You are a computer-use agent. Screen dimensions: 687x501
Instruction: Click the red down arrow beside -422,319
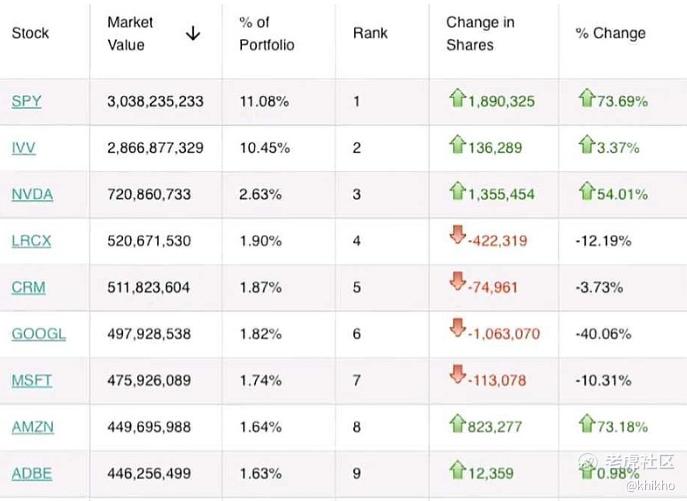click(x=457, y=237)
